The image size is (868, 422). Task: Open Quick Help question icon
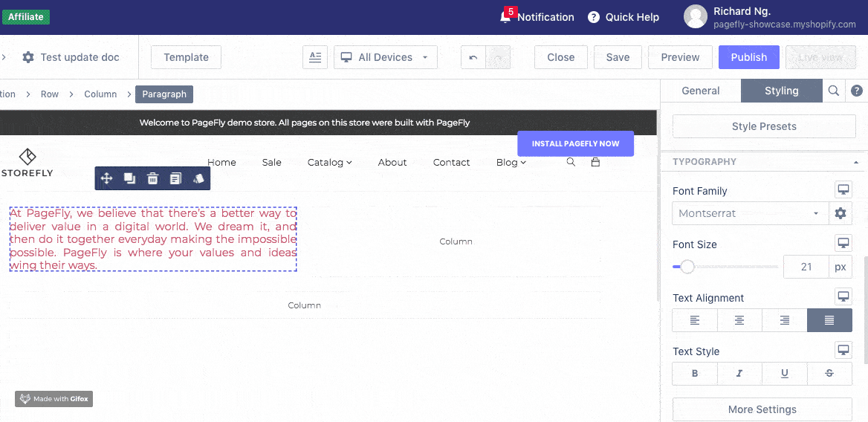594,17
